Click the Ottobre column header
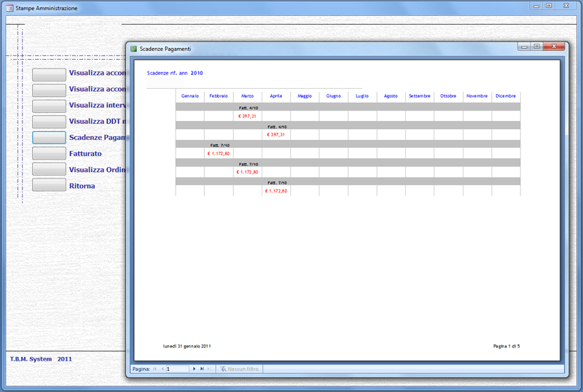 (448, 96)
